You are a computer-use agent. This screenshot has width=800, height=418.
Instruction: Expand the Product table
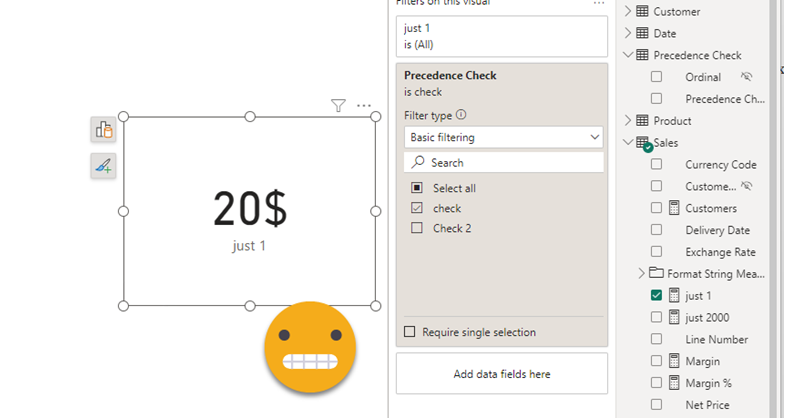pyautogui.click(x=628, y=120)
